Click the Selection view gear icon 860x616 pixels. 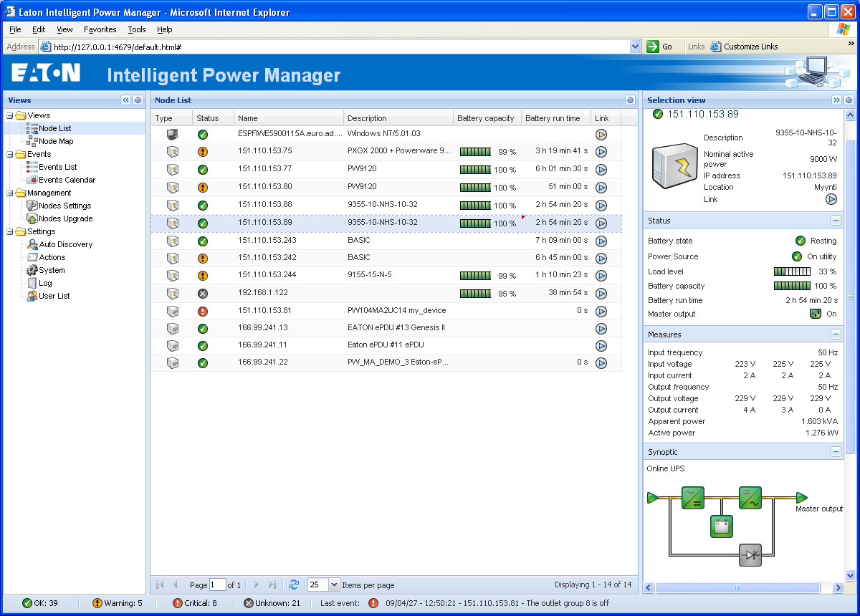[x=849, y=100]
